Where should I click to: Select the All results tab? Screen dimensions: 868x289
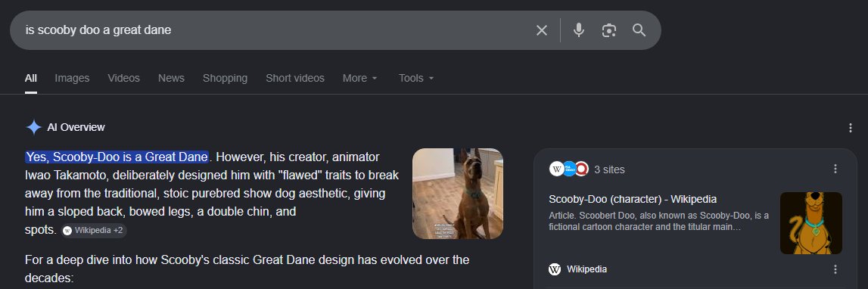pyautogui.click(x=31, y=78)
